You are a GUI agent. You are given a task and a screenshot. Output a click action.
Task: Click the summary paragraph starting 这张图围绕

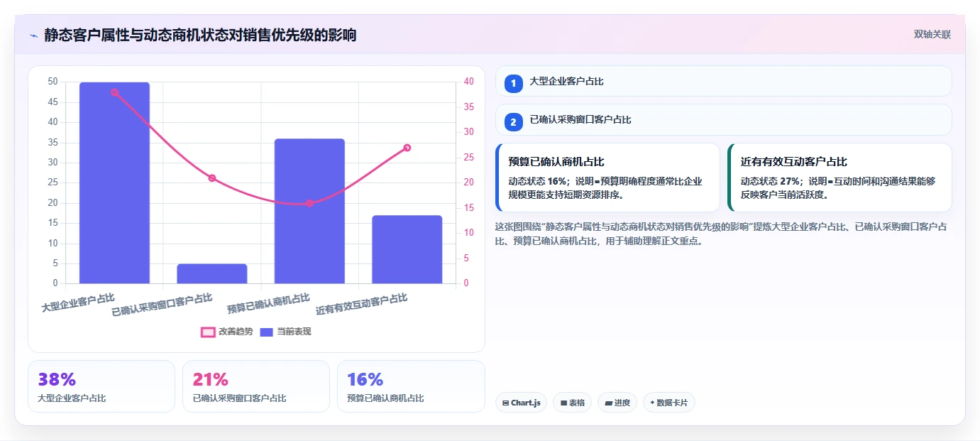[x=721, y=234]
